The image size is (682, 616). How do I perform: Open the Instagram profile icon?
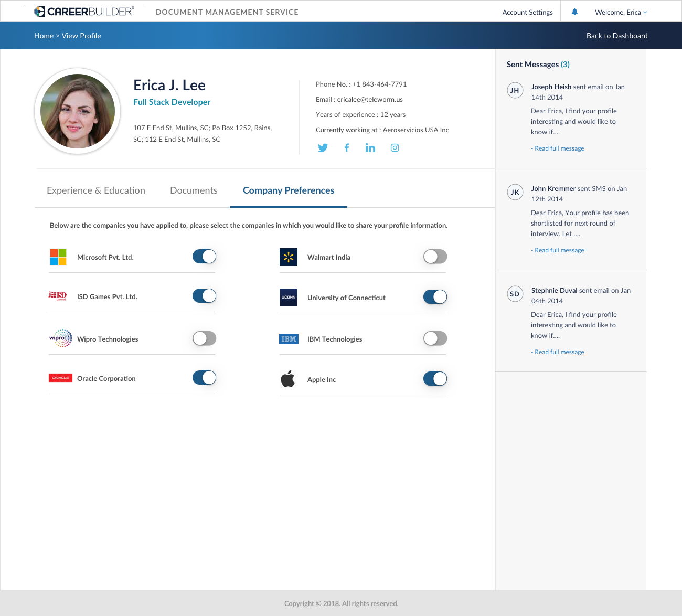(395, 148)
